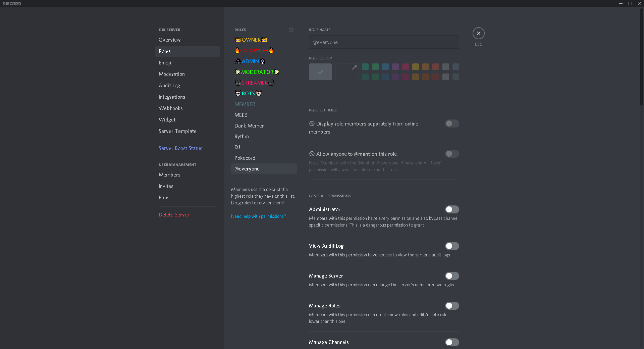This screenshot has height=349, width=644.
Task: Click the Role Name input field
Action: point(384,42)
